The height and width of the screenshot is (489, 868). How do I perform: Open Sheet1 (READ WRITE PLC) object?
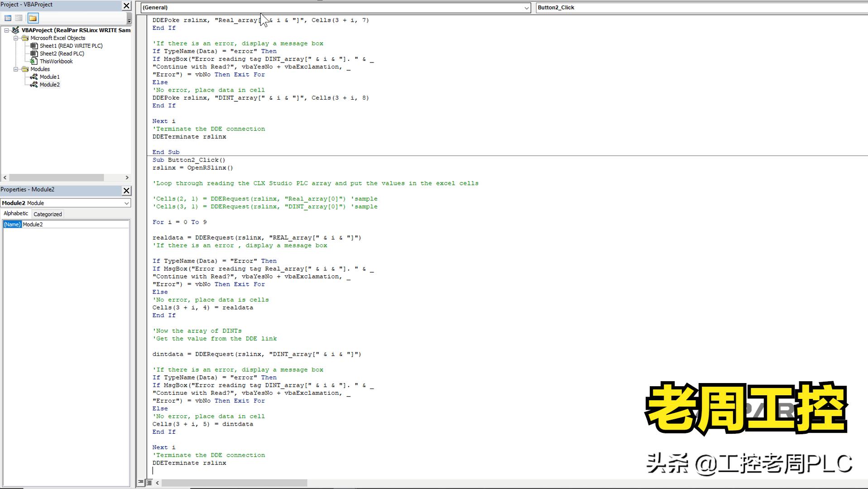coord(71,46)
